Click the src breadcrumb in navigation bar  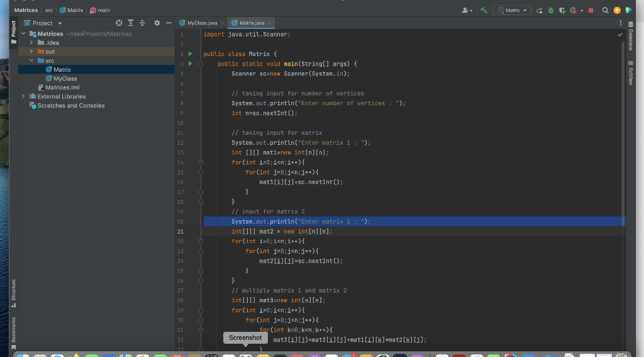[x=49, y=10]
